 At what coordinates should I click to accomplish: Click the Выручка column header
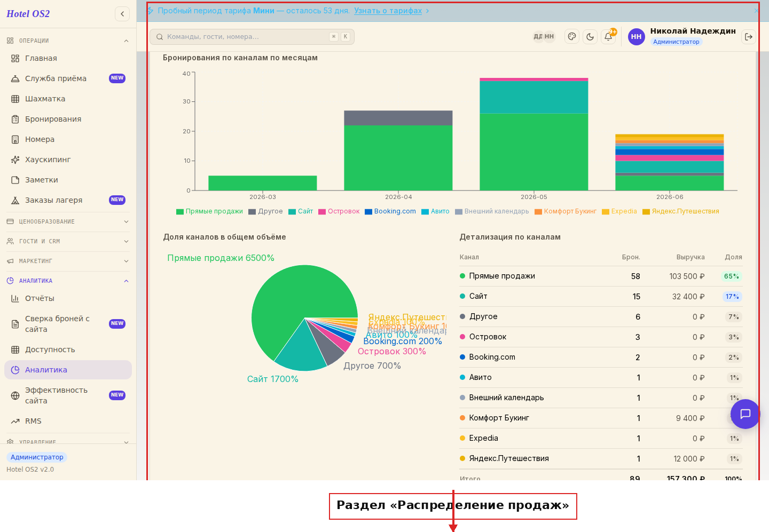pos(690,257)
